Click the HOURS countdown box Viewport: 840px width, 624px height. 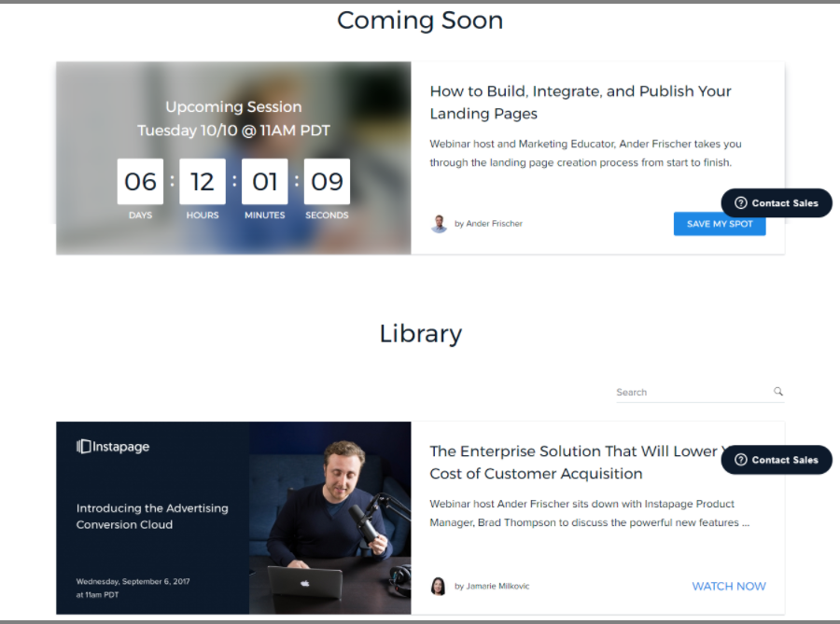click(203, 181)
